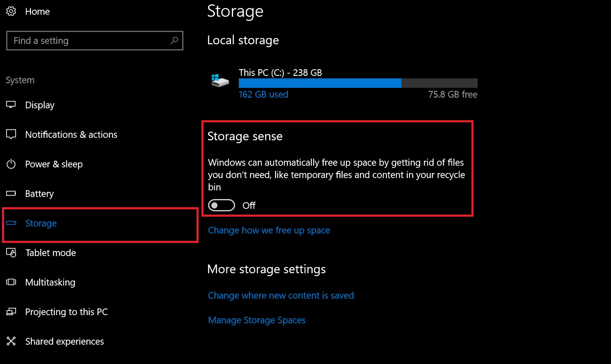Image resolution: width=611 pixels, height=364 pixels.
Task: Click the Multitasking icon
Action: click(x=11, y=282)
